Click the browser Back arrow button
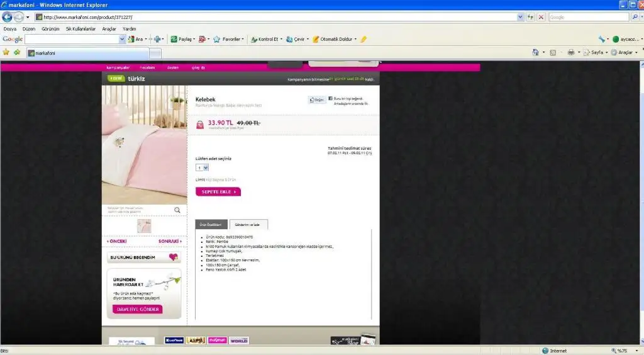The image size is (644, 355). pos(8,17)
